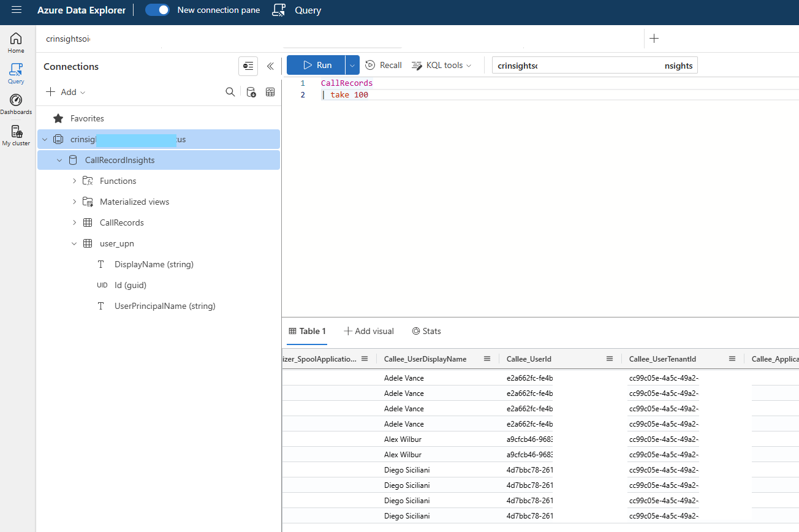This screenshot has height=532, width=799.
Task: Click the connection pane layout icon
Action: click(x=248, y=66)
